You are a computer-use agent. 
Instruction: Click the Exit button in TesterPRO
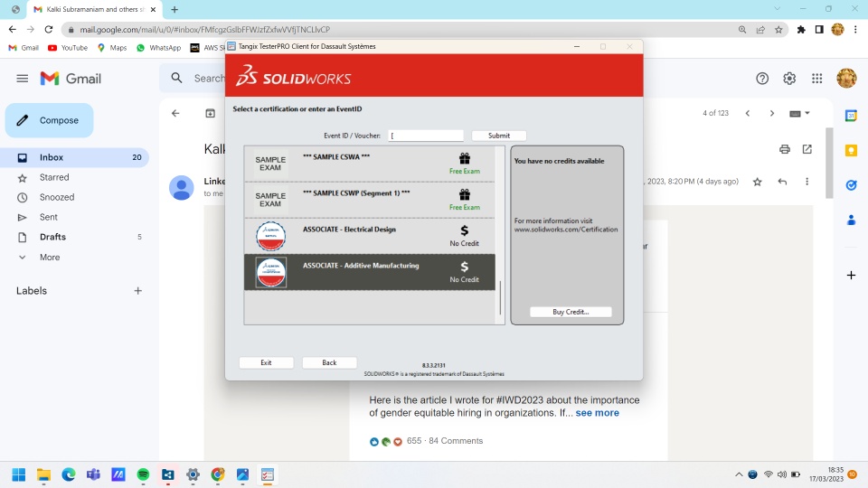coord(266,363)
